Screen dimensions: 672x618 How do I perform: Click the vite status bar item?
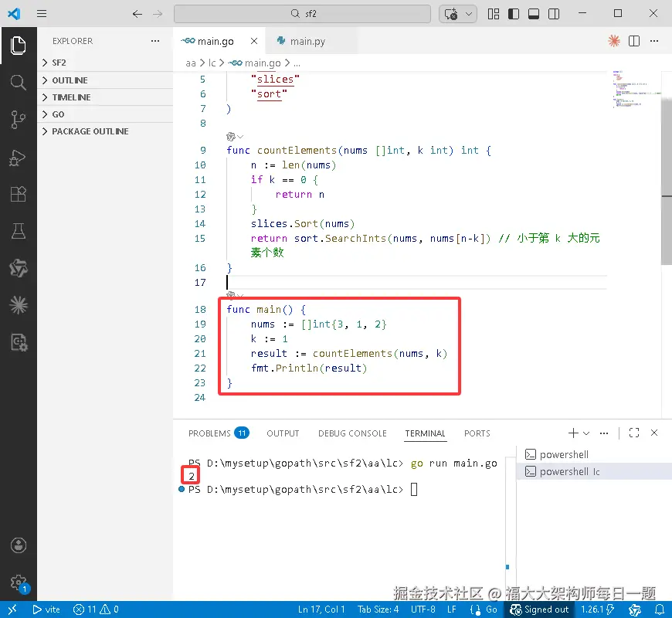pyautogui.click(x=46, y=610)
